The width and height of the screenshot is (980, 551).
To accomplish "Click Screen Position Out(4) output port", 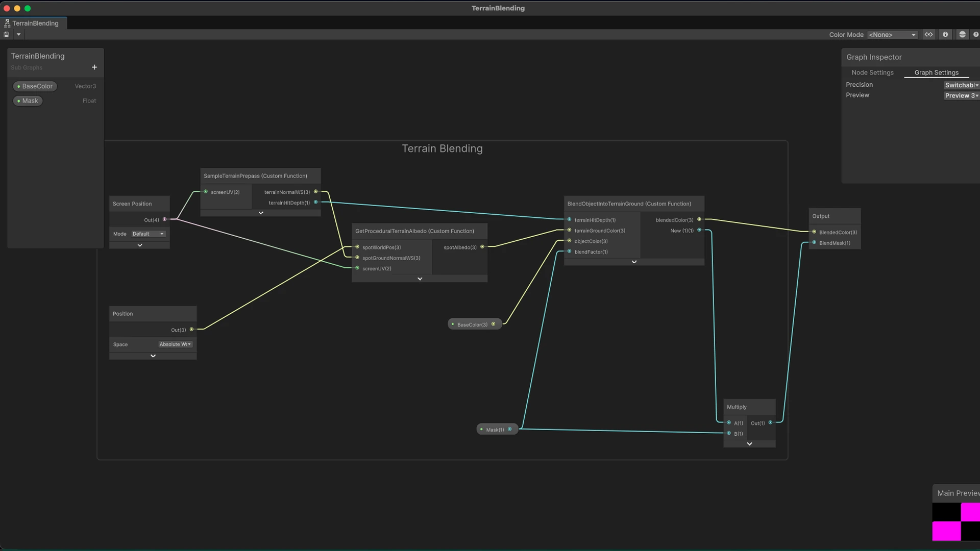I will point(164,219).
